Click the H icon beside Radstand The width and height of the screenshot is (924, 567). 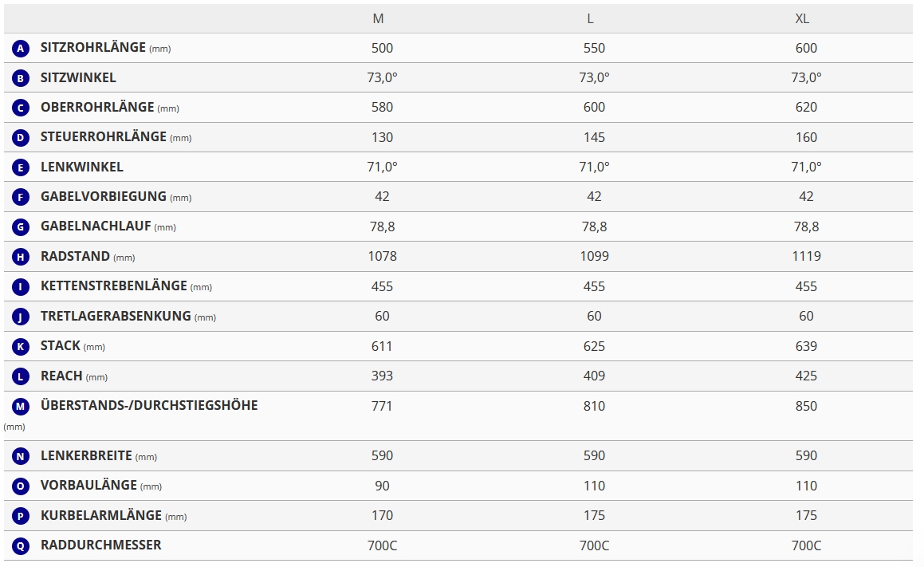tap(21, 257)
